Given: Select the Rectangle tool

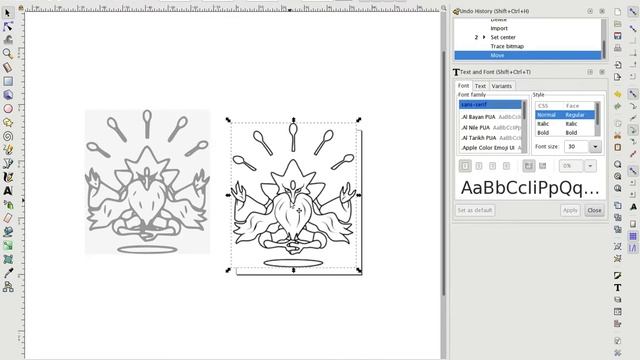Looking at the screenshot, I should pos(8,81).
